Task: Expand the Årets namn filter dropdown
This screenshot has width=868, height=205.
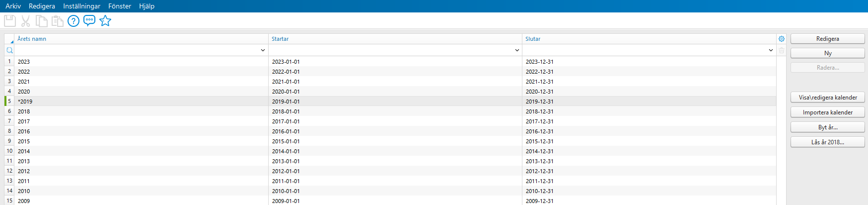Action: coord(263,50)
